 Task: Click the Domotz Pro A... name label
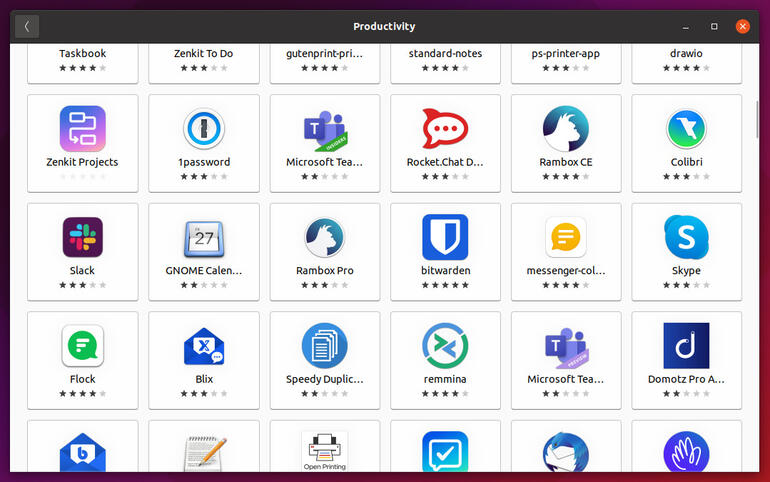click(x=687, y=379)
